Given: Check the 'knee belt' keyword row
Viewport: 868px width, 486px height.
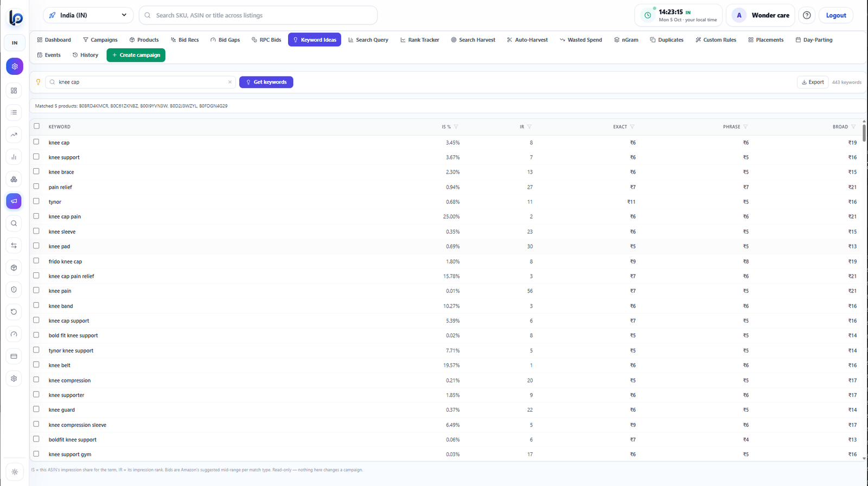Looking at the screenshot, I should click(36, 364).
